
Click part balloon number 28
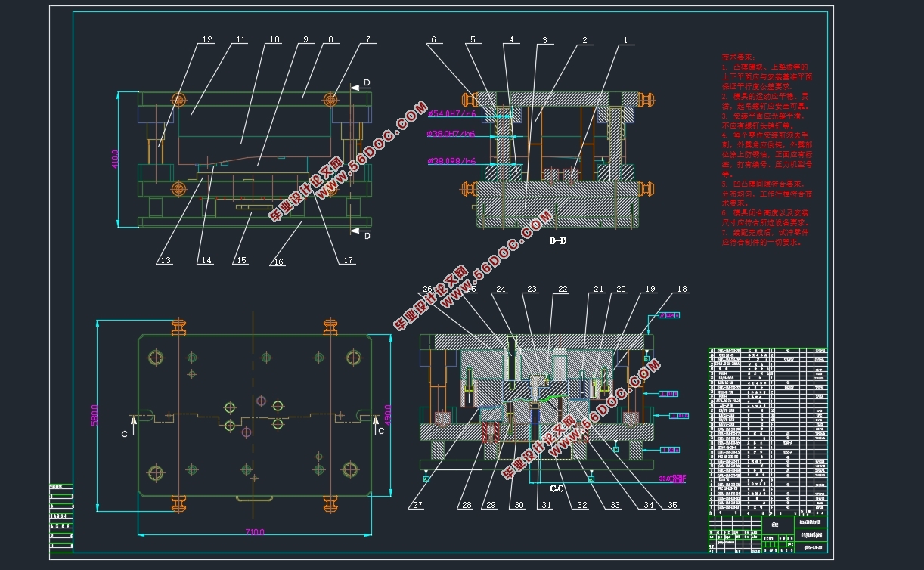pos(467,505)
